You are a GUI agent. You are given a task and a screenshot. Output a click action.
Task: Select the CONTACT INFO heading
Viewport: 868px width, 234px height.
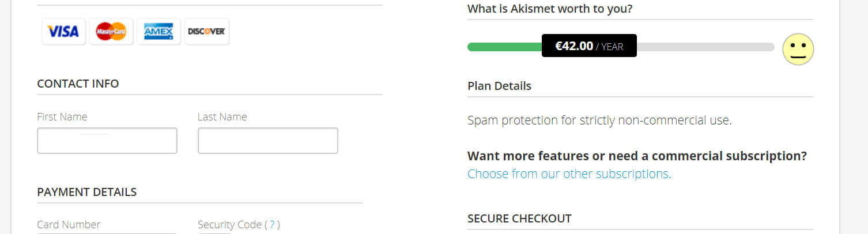tap(78, 84)
